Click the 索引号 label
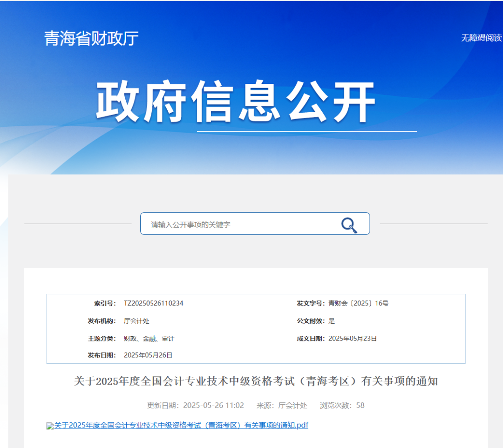 coord(105,303)
